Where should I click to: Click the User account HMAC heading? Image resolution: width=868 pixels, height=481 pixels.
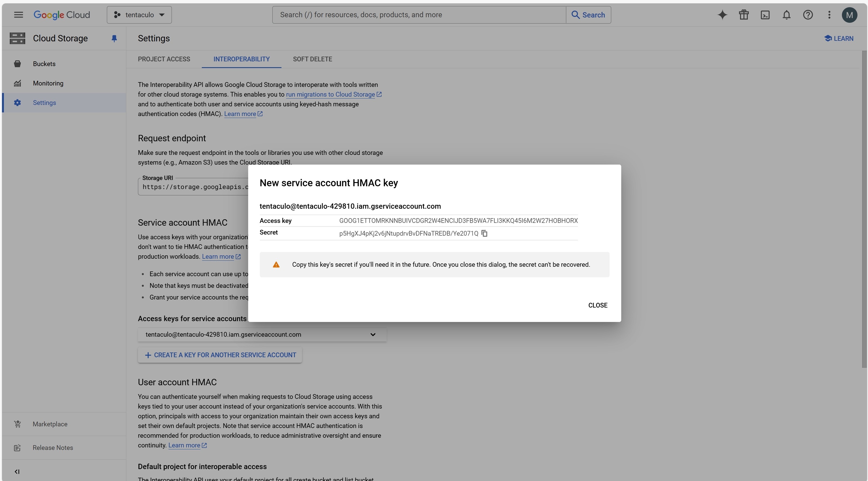pos(177,382)
